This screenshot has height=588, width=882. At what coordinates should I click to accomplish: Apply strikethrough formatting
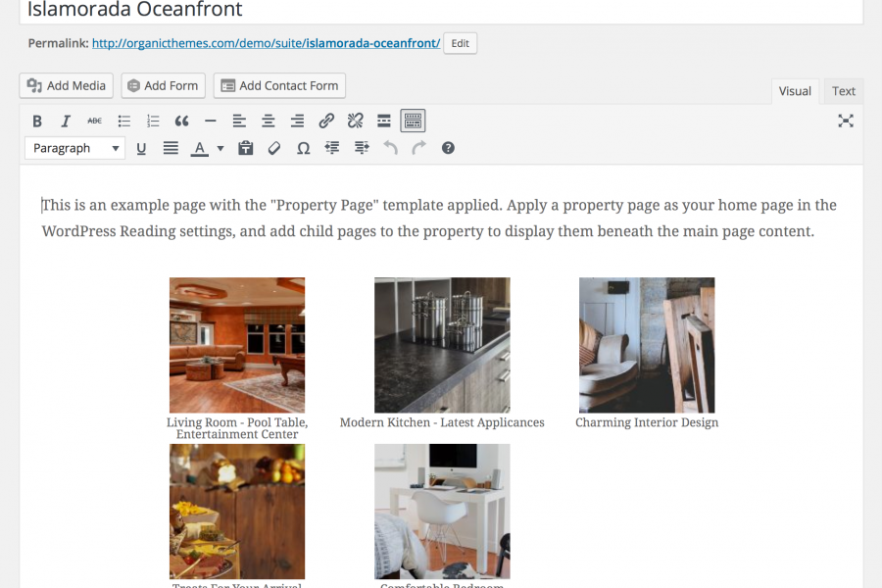pos(94,121)
